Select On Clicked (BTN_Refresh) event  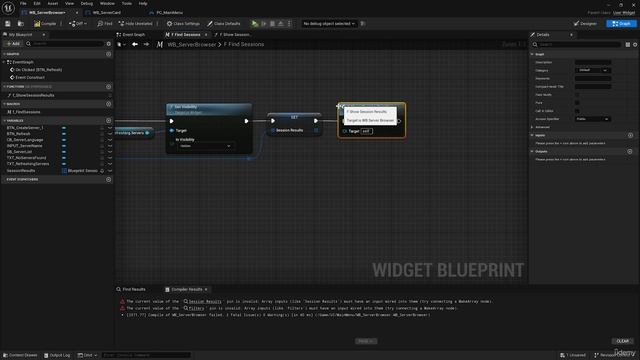(38, 70)
